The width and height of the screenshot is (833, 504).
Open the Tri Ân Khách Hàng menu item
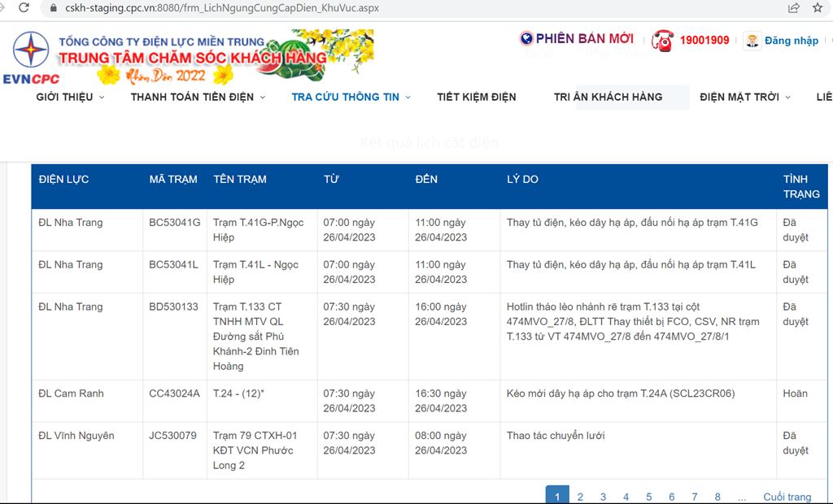[608, 97]
